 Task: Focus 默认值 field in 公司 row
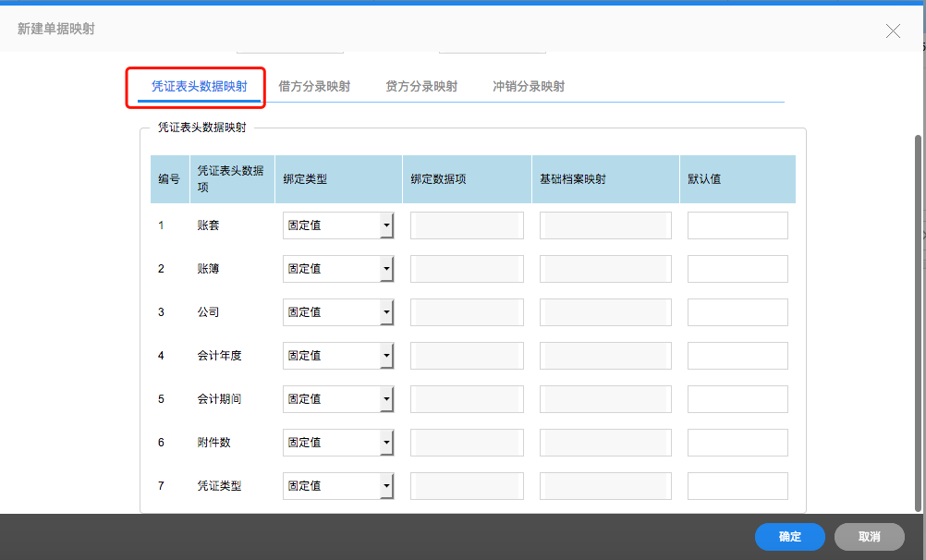pyautogui.click(x=737, y=312)
